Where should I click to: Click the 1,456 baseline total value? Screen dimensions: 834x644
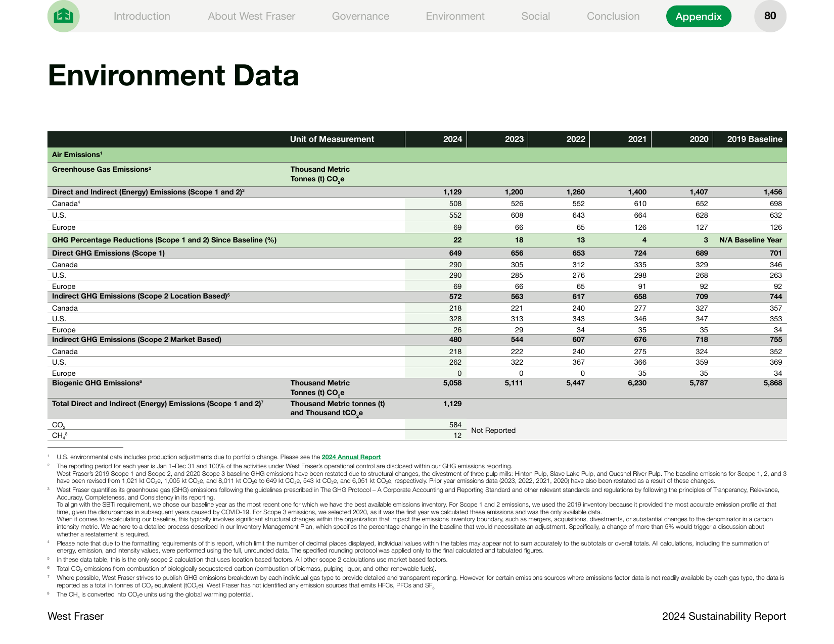tap(773, 192)
